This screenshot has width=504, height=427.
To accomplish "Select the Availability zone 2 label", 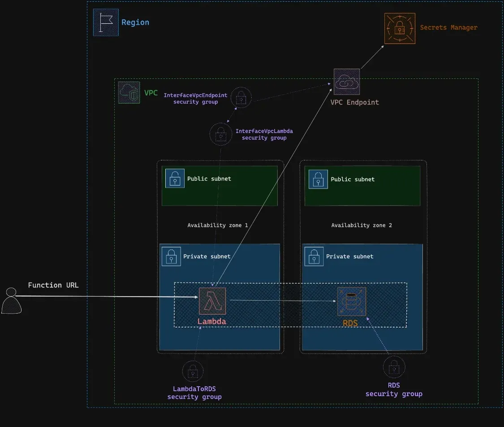I will click(x=361, y=225).
